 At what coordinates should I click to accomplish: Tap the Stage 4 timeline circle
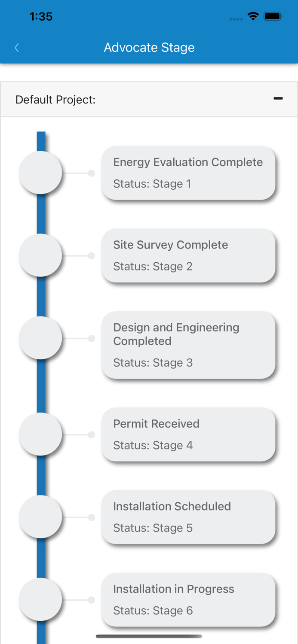[40, 434]
